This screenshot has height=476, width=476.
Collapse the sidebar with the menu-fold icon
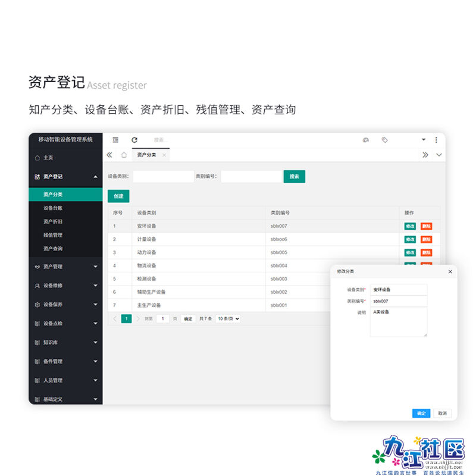pyautogui.click(x=115, y=140)
